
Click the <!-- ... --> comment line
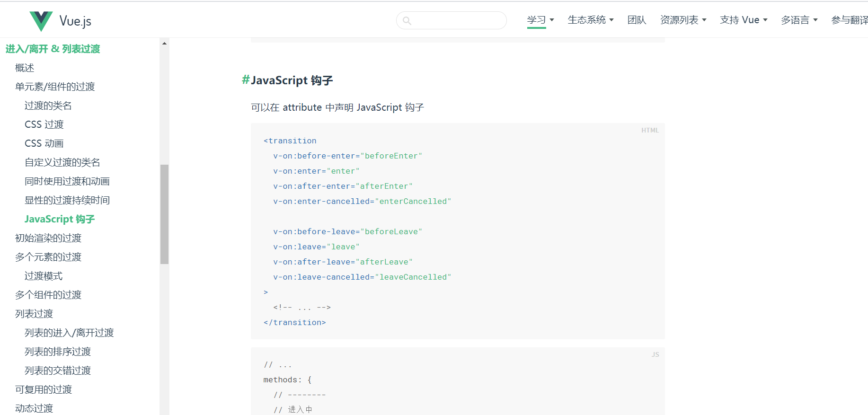pyautogui.click(x=302, y=308)
